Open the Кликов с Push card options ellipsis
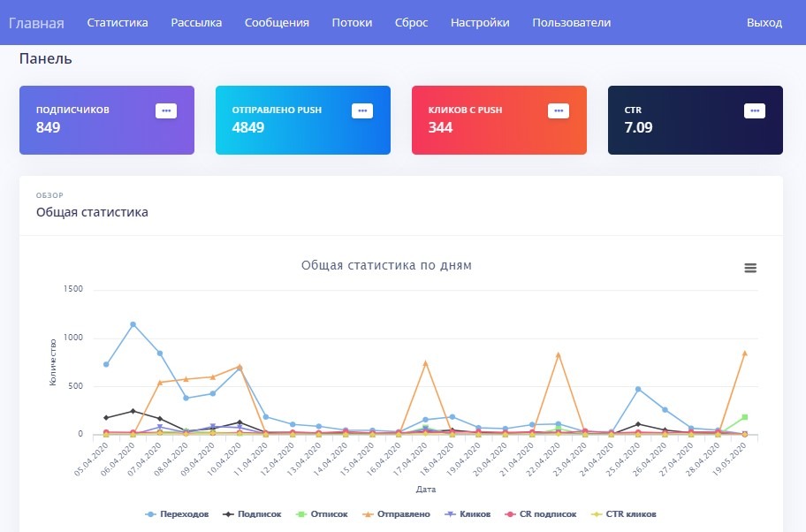Viewport: 806px width, 532px height. 559,111
